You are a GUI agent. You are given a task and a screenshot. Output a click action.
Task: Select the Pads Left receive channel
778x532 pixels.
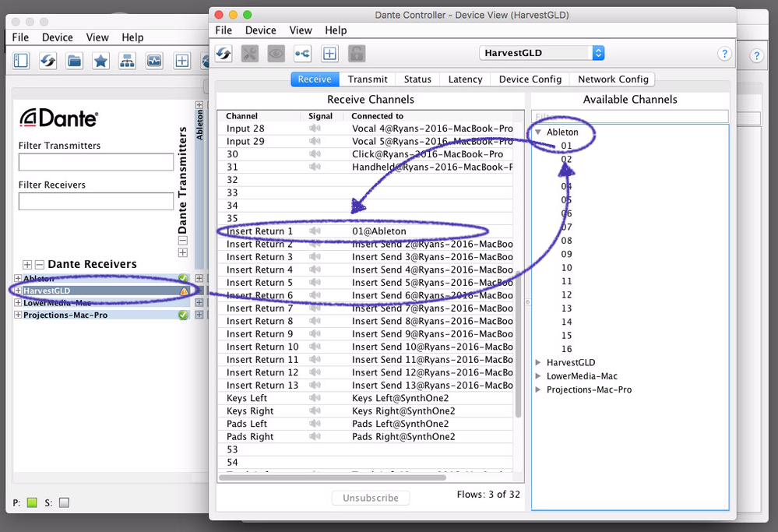pyautogui.click(x=365, y=424)
